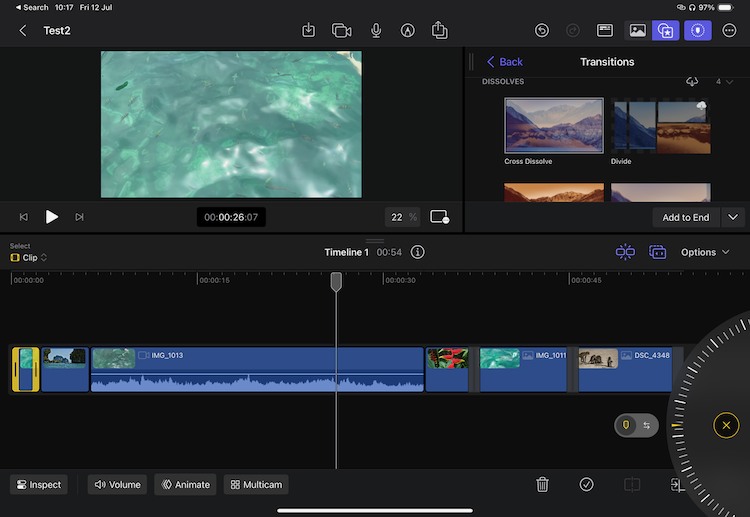
Task: Jump to the next edit point
Action: pyautogui.click(x=79, y=217)
